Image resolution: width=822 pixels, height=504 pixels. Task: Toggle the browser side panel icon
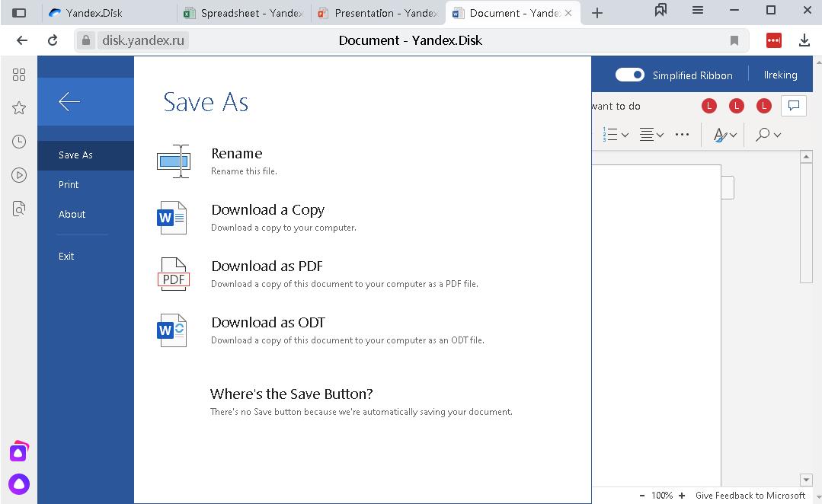(x=19, y=13)
